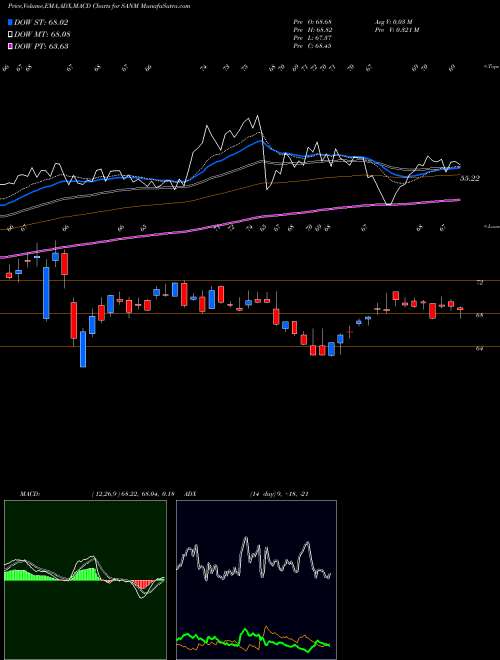This screenshot has width=500, height=660.
Task: Click the blue DOW ST legend swatch
Action: pyautogui.click(x=11, y=22)
